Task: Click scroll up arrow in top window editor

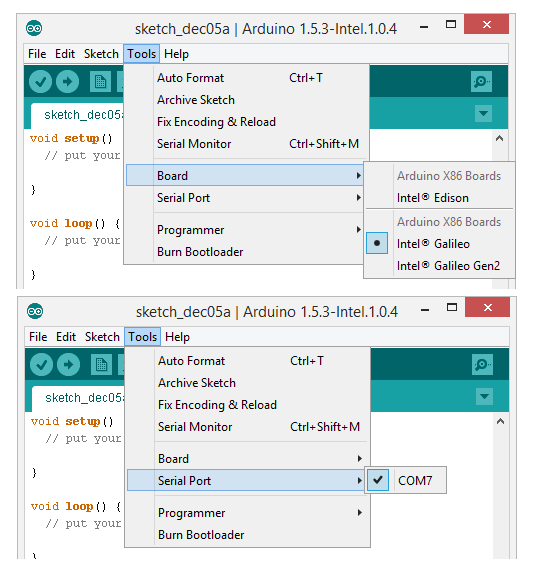Action: tap(499, 138)
